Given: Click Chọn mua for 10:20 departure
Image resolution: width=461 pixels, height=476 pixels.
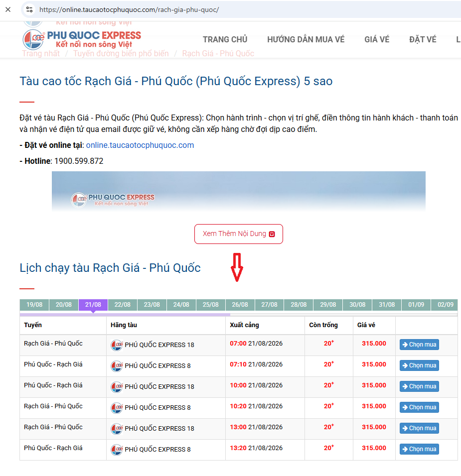Looking at the screenshot, I should point(419,407).
